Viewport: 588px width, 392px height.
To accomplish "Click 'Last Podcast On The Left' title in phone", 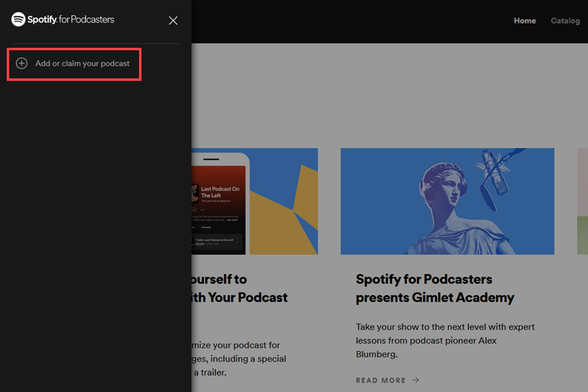I will click(x=220, y=192).
